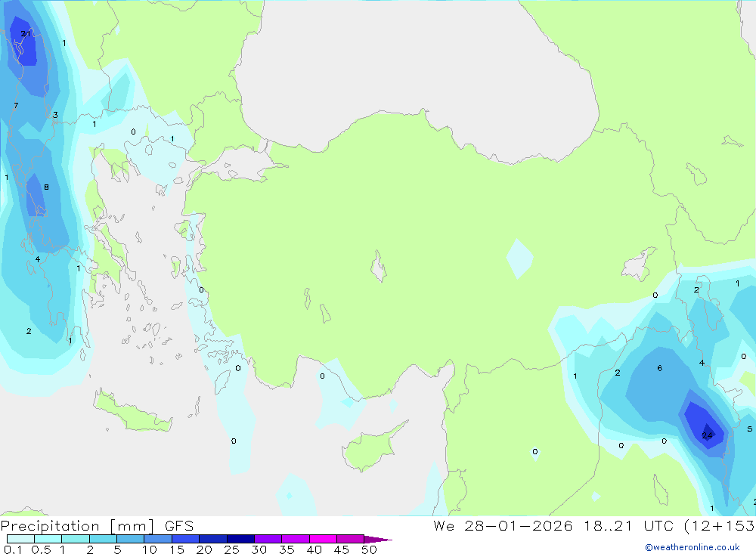Image resolution: width=756 pixels, height=554 pixels.
Task: Click the '40' legend scale label
Action: pyautogui.click(x=314, y=549)
